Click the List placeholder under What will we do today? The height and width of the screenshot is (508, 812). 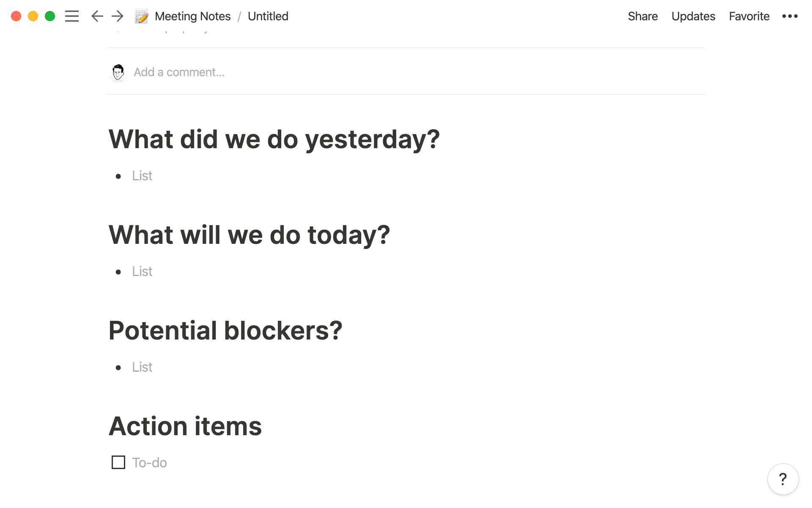coord(142,271)
